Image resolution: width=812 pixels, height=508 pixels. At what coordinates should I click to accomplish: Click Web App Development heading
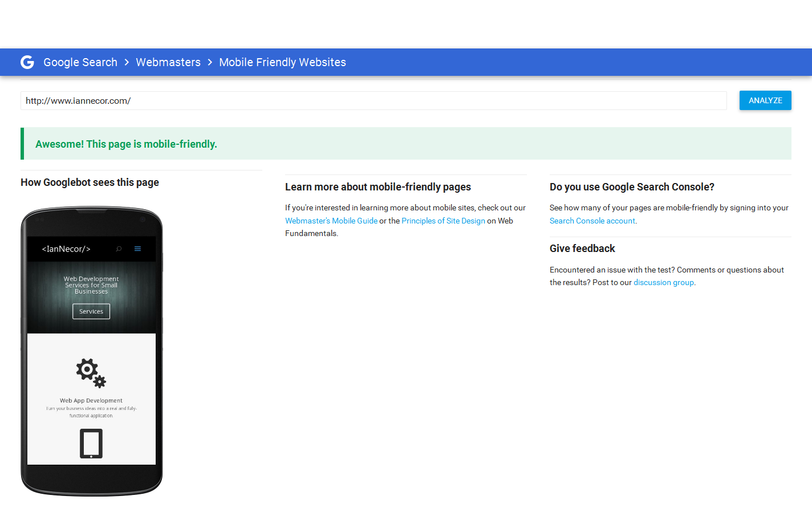pos(91,401)
